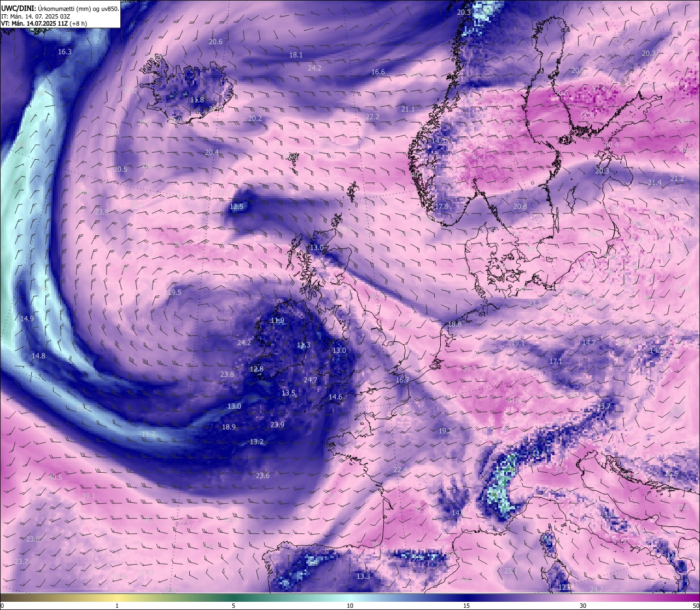Click the 18.9 value label
700x610 pixels.
click(229, 427)
